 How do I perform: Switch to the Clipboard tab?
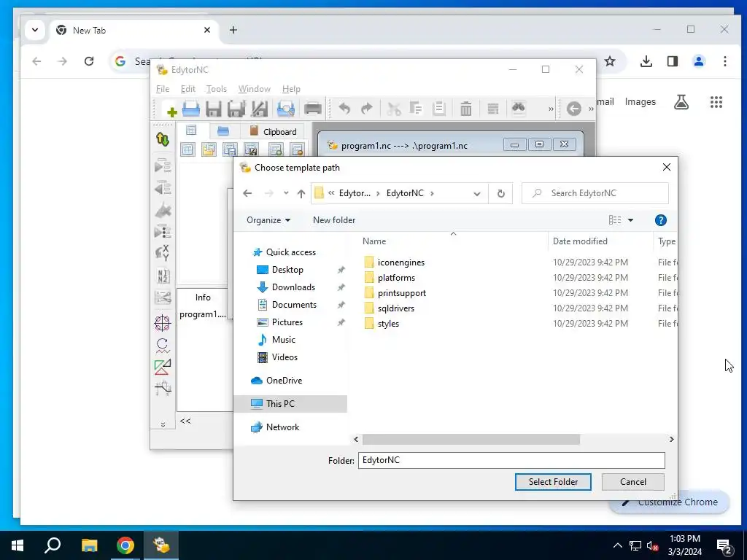tap(274, 131)
